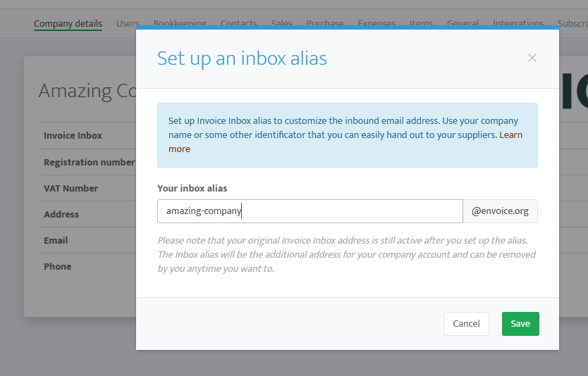
Task: Select the Contacts tab
Action: click(x=238, y=23)
